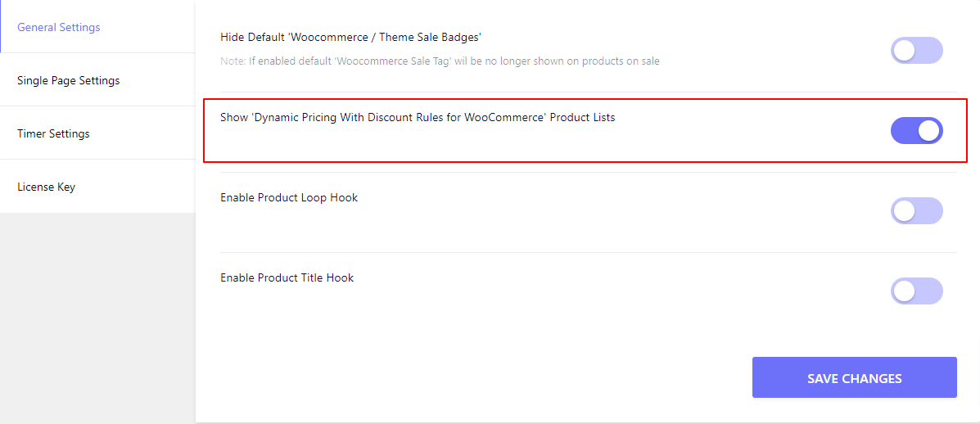
Task: Open the General Settings tab
Action: pyautogui.click(x=97, y=27)
